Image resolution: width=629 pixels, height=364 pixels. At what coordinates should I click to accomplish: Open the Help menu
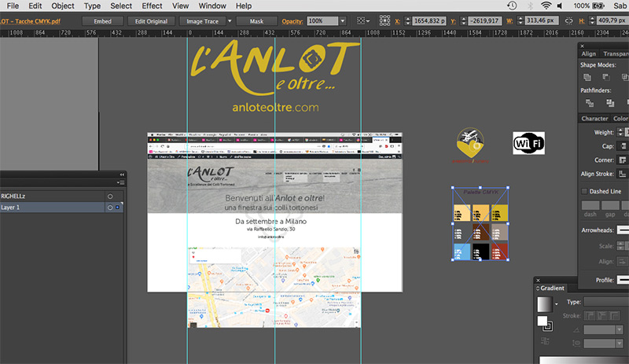[244, 6]
